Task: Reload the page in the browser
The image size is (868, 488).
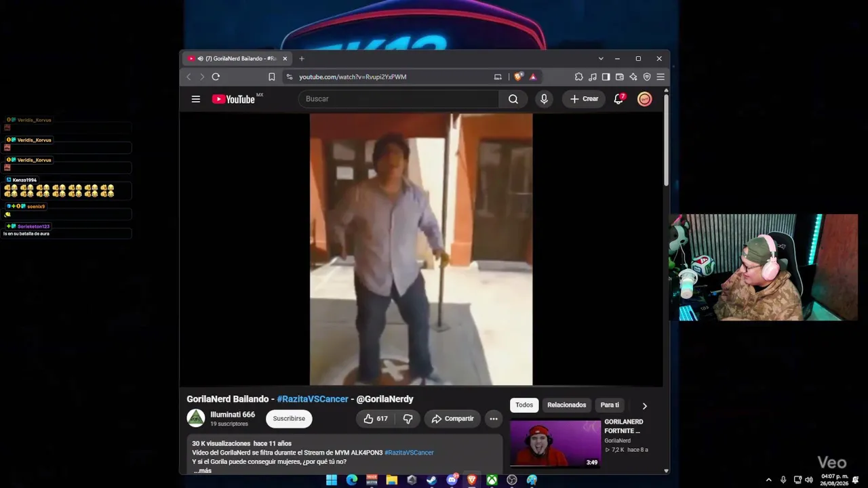Action: (x=216, y=77)
